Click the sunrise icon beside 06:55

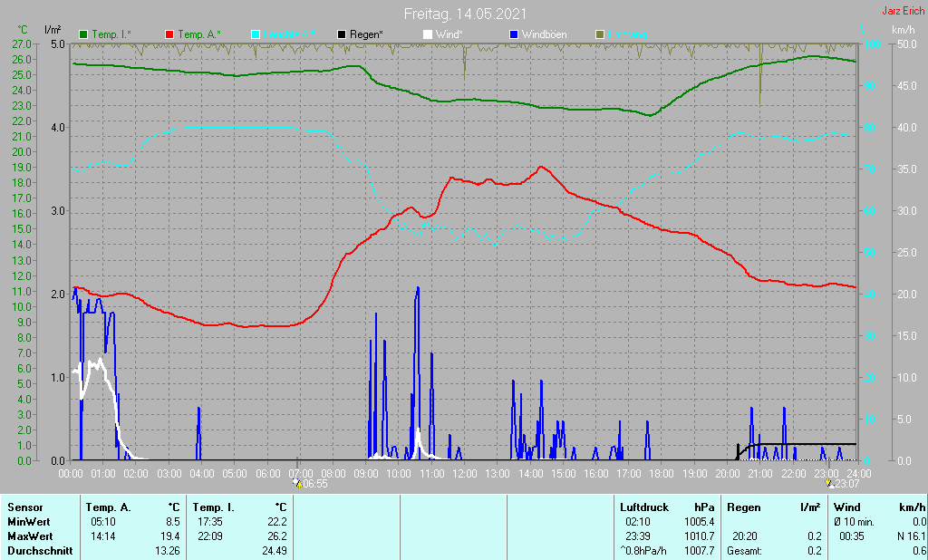pyautogui.click(x=297, y=484)
